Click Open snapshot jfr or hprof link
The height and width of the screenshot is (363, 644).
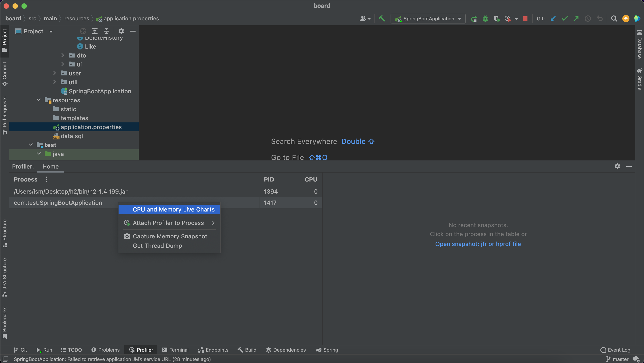[x=478, y=244]
